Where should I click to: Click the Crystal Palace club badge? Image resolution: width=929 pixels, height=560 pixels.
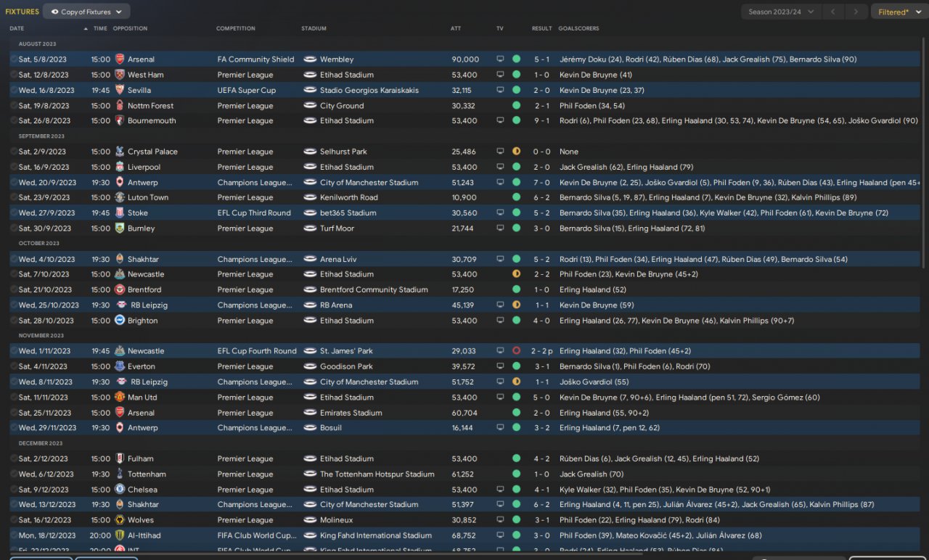120,152
